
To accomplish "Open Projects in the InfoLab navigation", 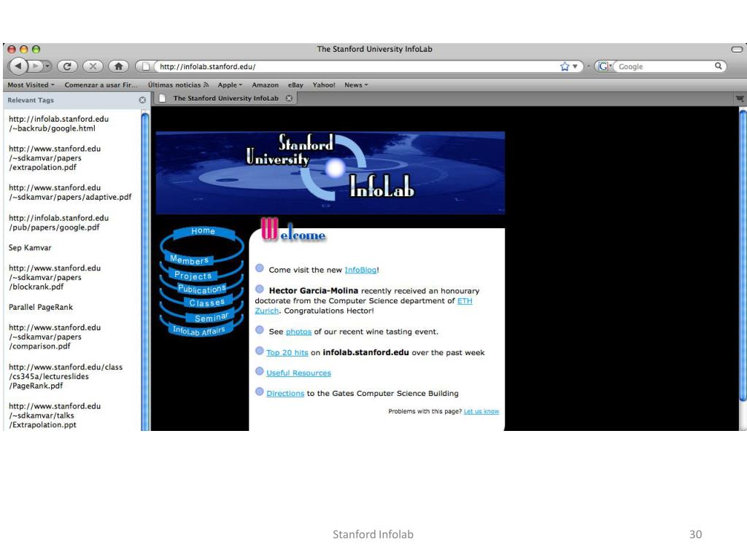I will click(193, 275).
